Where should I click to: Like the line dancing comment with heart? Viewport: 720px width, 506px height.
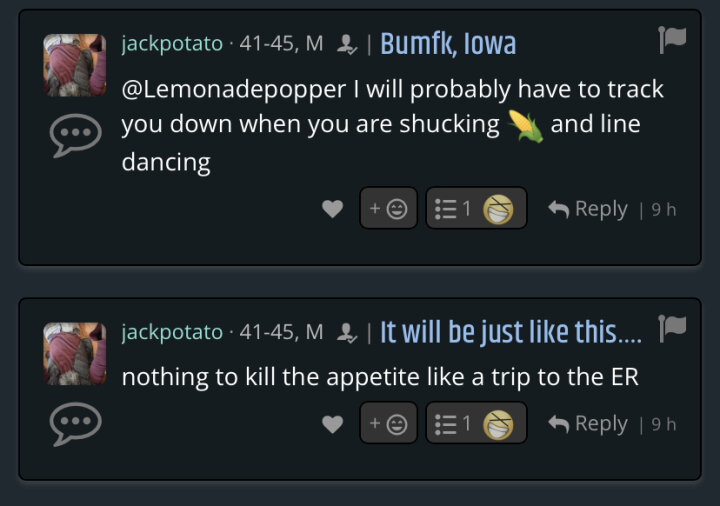(332, 208)
